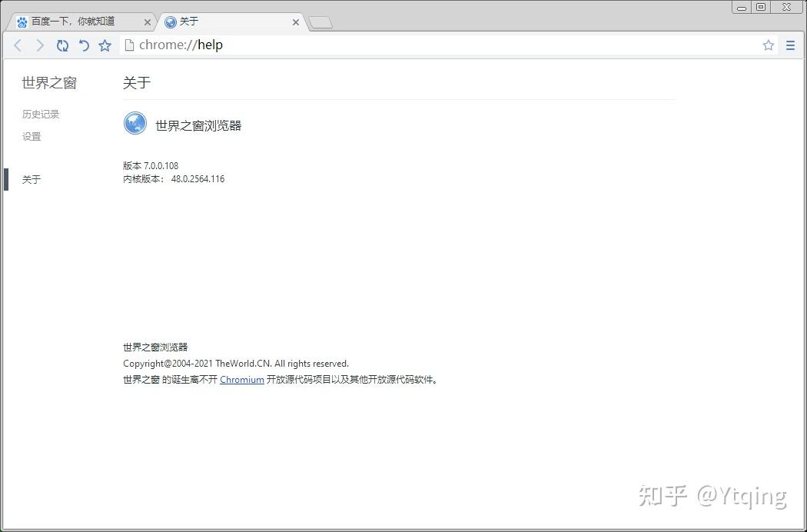
Task: Open 设置 from the sidebar
Action: click(32, 136)
